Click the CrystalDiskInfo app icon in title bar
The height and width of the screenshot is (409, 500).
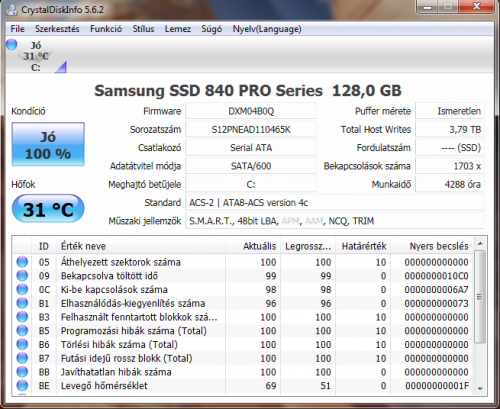[12, 9]
